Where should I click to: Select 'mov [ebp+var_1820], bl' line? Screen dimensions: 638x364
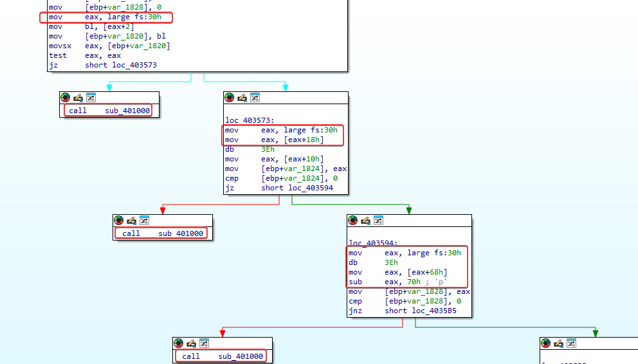107,36
